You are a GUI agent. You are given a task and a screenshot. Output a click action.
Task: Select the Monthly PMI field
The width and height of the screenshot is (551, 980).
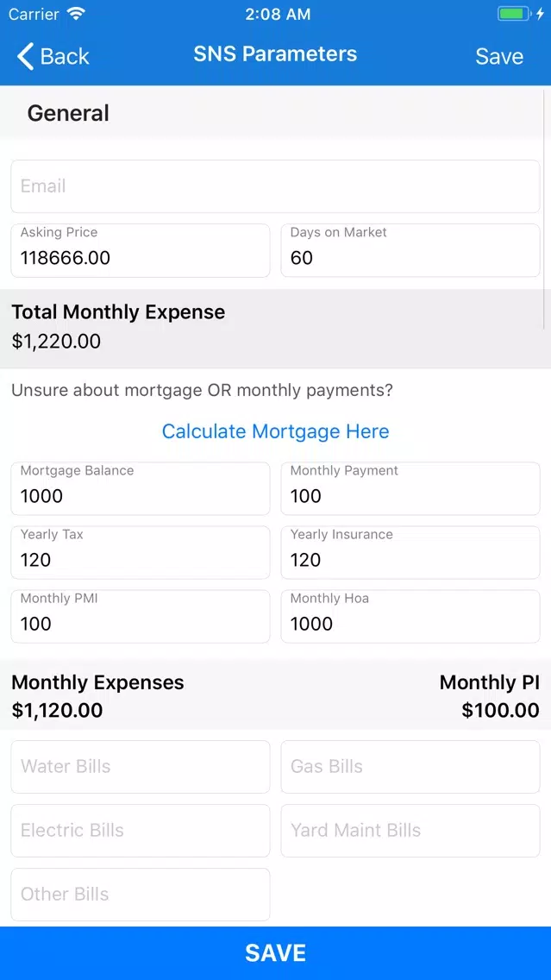(x=141, y=616)
